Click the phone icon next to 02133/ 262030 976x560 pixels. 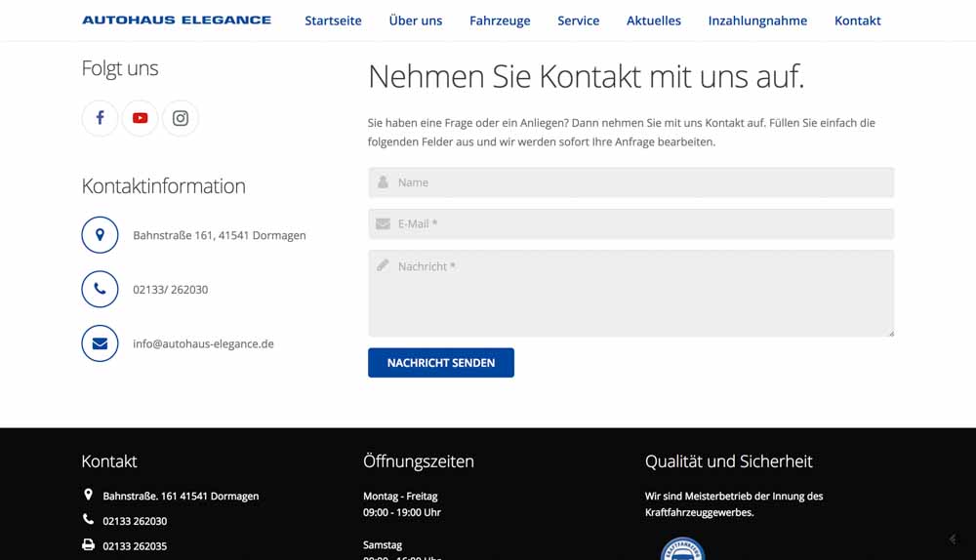click(100, 290)
